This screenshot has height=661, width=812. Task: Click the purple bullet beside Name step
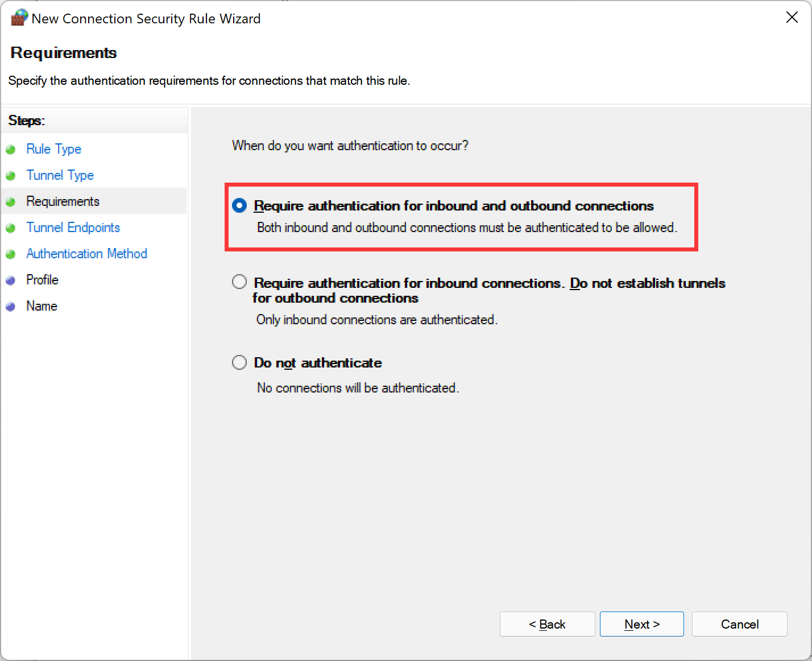pyautogui.click(x=10, y=307)
